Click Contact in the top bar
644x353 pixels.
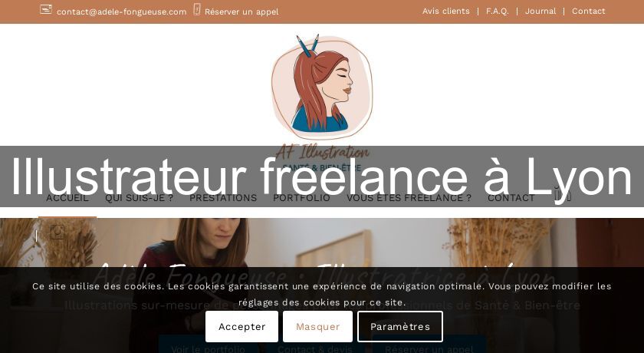tap(589, 12)
